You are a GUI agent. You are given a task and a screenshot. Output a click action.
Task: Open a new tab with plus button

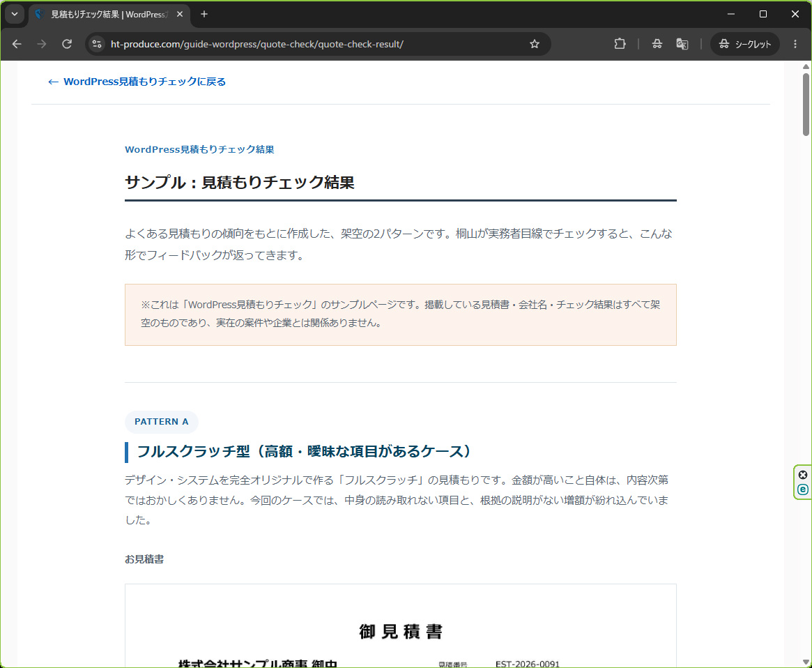204,15
